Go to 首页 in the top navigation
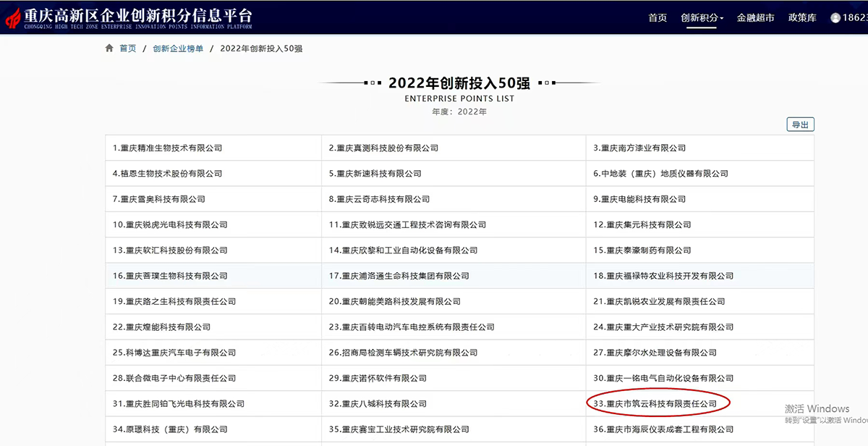This screenshot has width=868, height=446. (x=658, y=17)
